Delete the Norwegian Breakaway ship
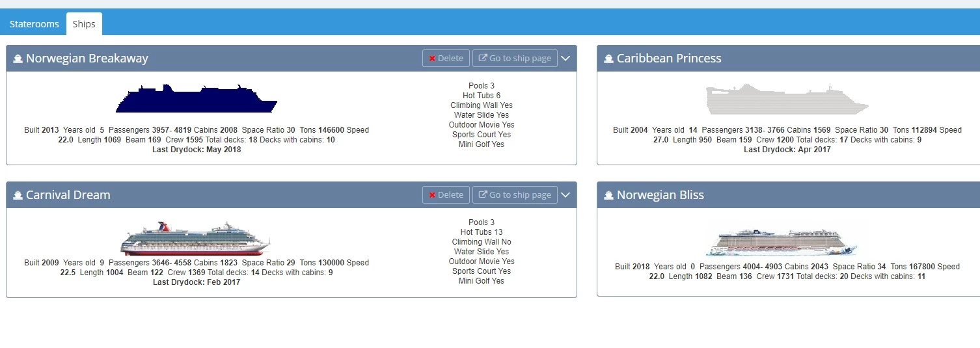980x348 pixels. tap(446, 58)
